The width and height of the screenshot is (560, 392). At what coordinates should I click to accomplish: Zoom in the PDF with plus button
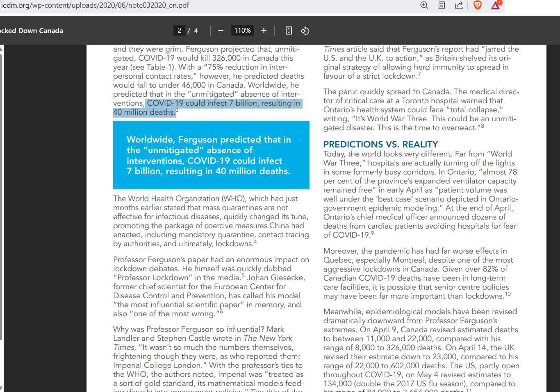(x=264, y=31)
